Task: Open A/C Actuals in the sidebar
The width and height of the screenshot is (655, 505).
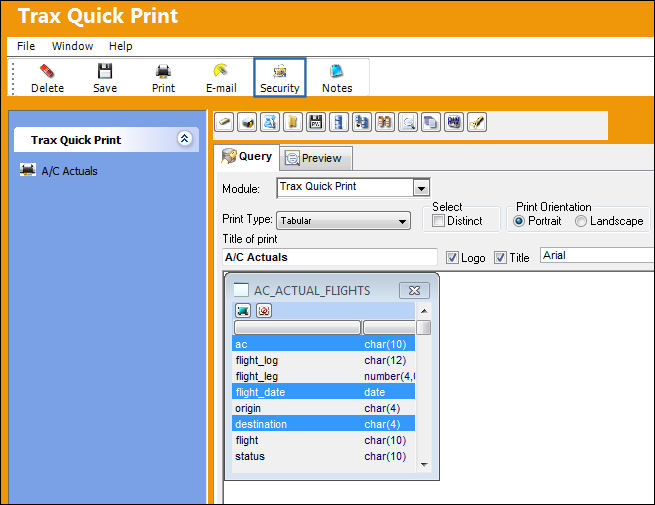Action: (x=69, y=171)
